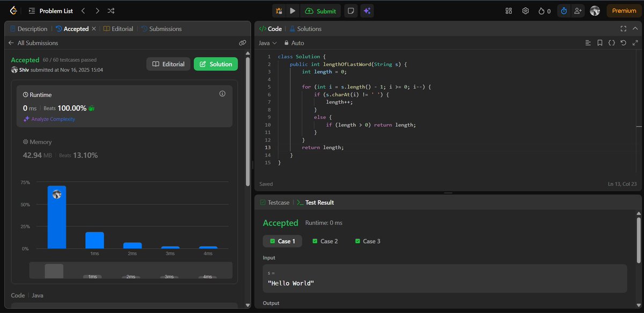Open the Java language dropdown
Image resolution: width=644 pixels, height=313 pixels.
click(x=267, y=43)
